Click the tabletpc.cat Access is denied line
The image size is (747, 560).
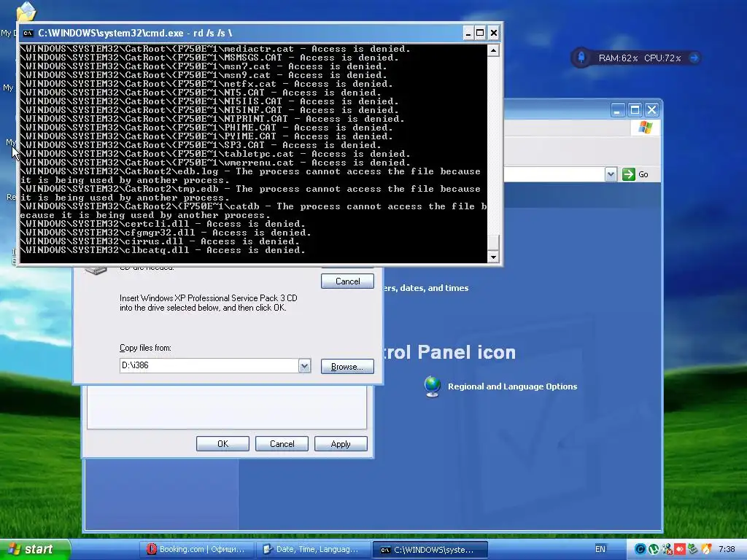(215, 154)
